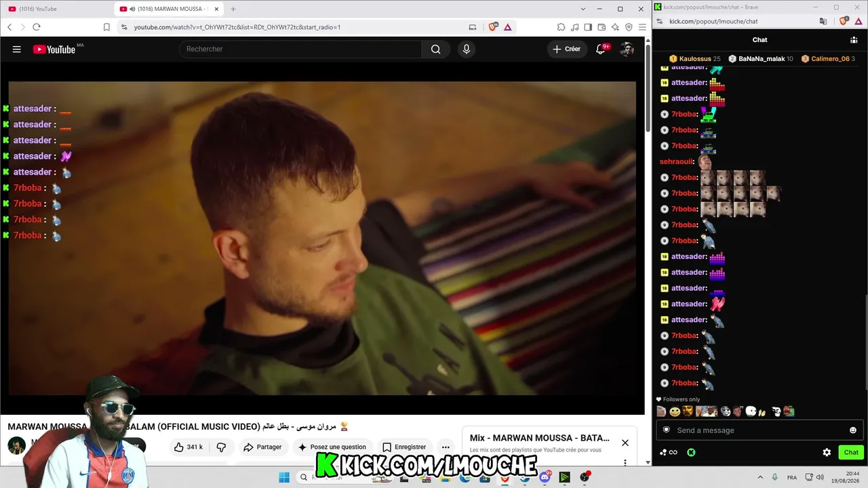This screenshot has height=488, width=868.
Task: Insert the yellow smiley quick emote
Action: tap(675, 411)
